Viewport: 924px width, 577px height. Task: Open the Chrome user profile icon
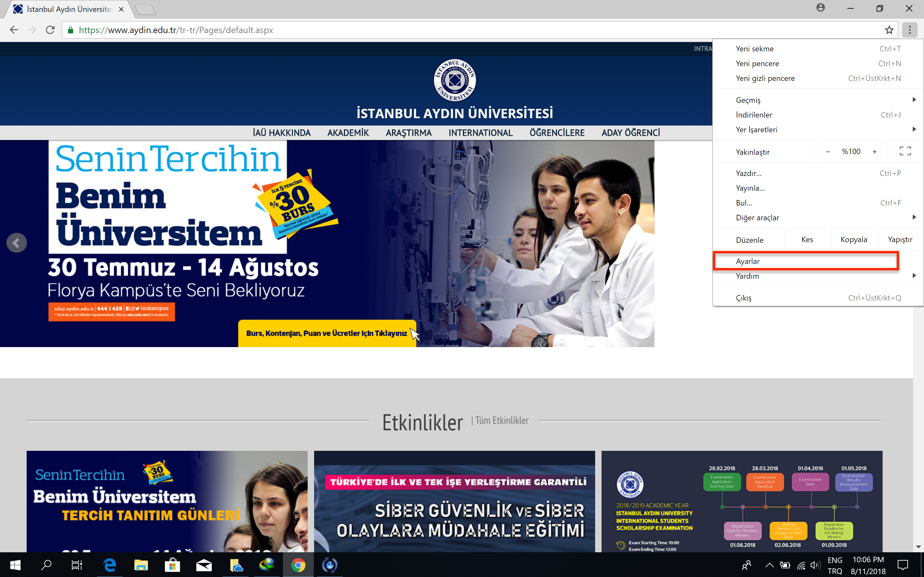tap(821, 8)
